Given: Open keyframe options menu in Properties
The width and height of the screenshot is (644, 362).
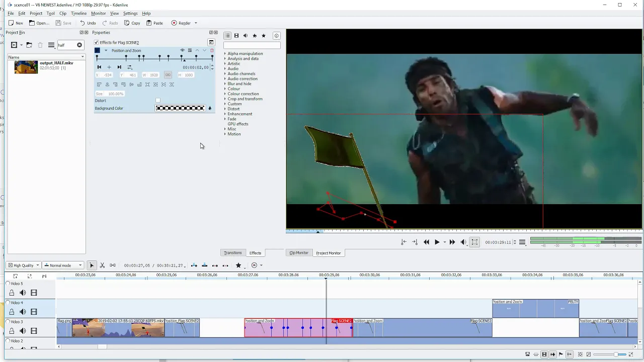Looking at the screenshot, I should (129, 67).
